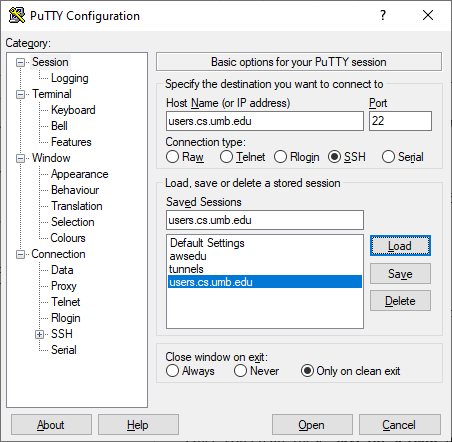Expand the SSH tree node
The height and width of the screenshot is (442, 452).
(40, 334)
